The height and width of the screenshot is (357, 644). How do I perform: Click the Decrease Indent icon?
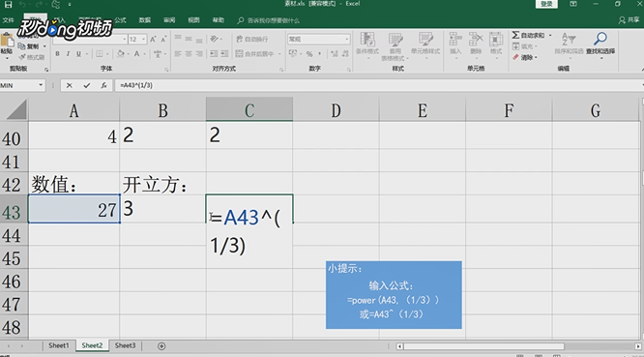tap(214, 54)
